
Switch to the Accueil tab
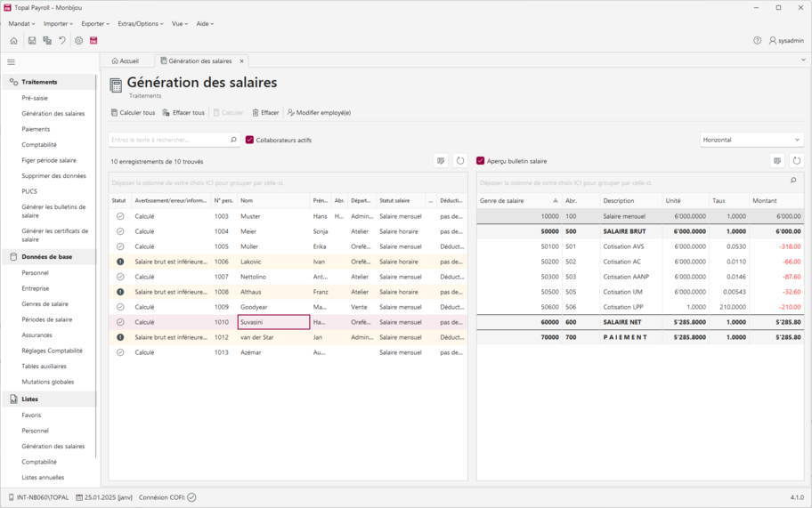coord(126,61)
